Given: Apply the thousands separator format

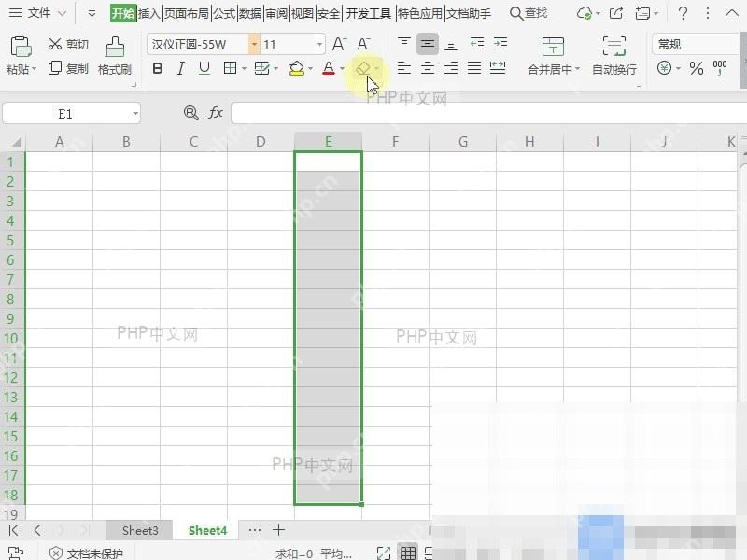Looking at the screenshot, I should click(720, 67).
